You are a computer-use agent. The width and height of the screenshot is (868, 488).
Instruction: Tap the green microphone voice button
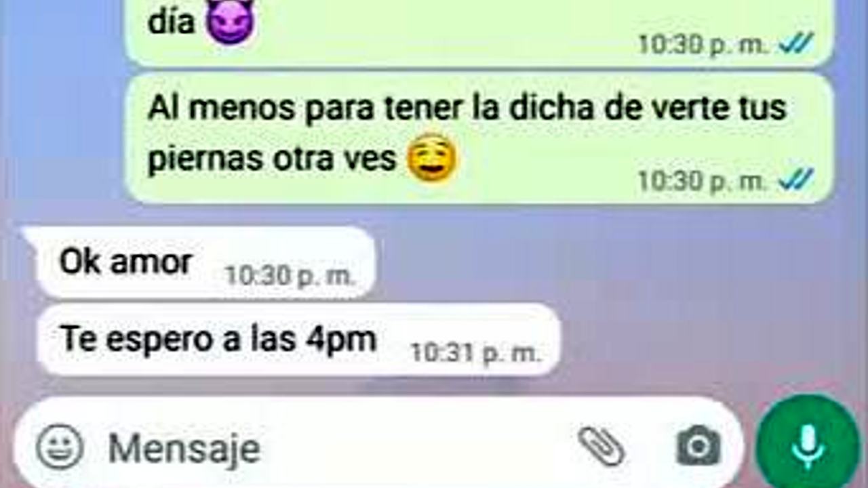807,446
